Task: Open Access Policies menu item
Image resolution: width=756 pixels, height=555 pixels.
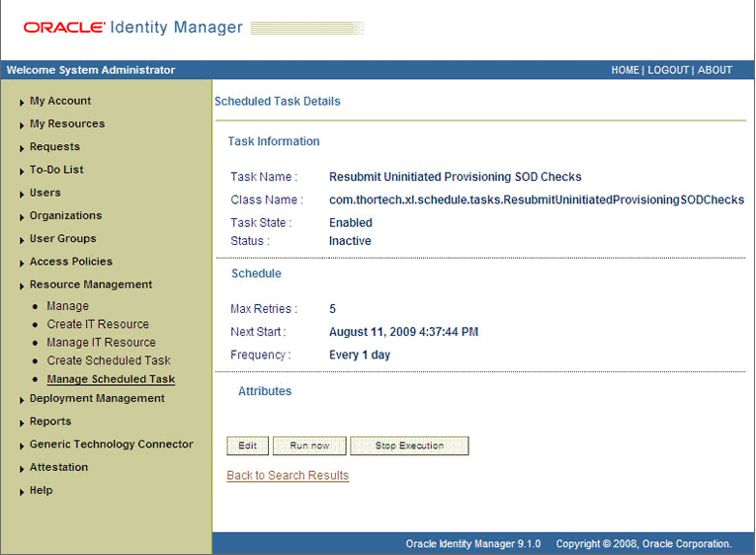Action: click(x=71, y=262)
